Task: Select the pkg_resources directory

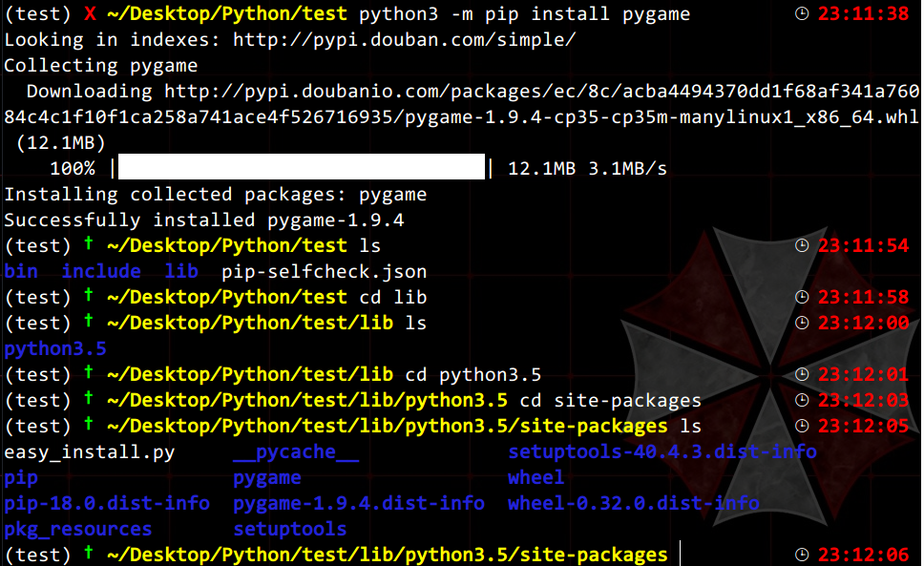Action: click(x=77, y=528)
